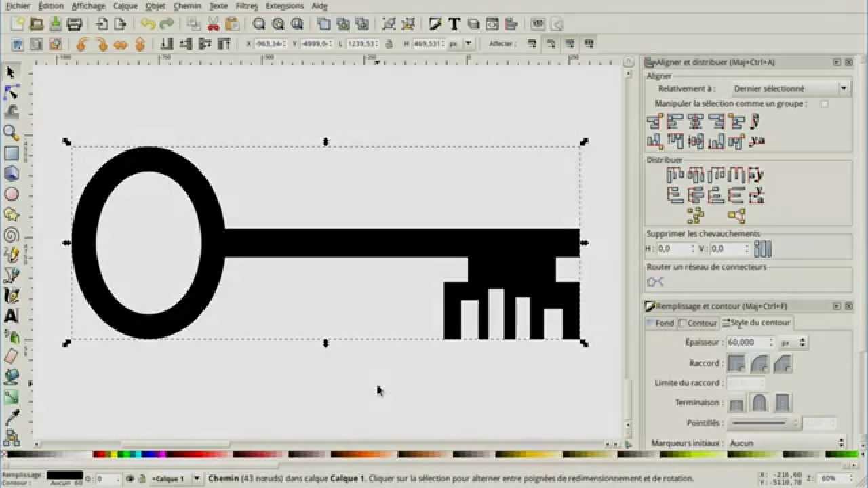868x488 pixels.
Task: Select the Star polygon tool
Action: click(11, 214)
